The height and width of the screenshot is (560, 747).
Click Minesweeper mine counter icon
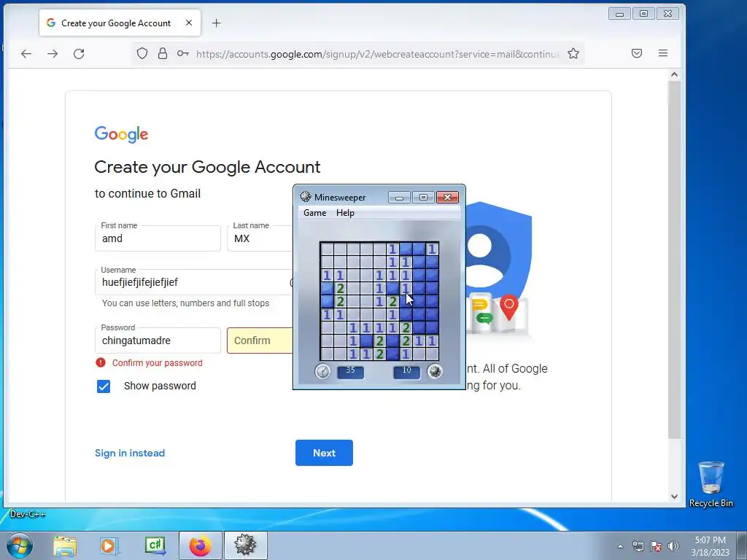click(x=435, y=371)
